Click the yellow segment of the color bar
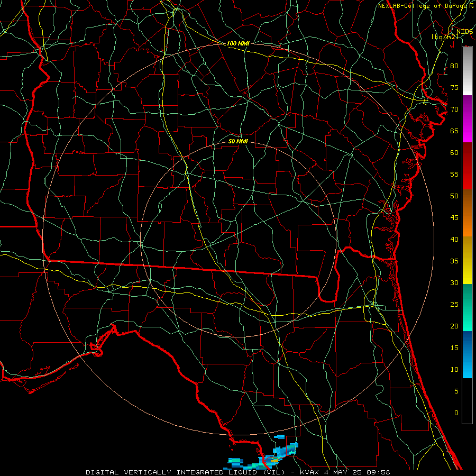Viewport: 476px width, 476px height. pyautogui.click(x=467, y=260)
